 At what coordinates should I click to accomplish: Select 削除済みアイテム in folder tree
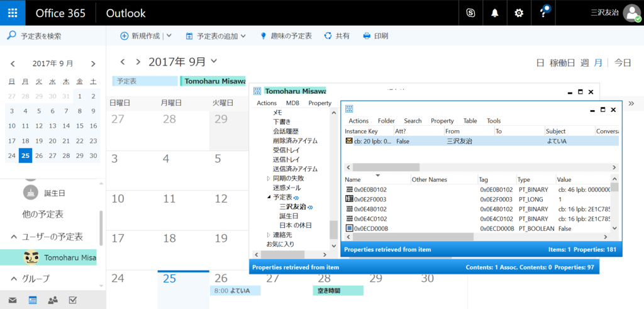tap(295, 140)
